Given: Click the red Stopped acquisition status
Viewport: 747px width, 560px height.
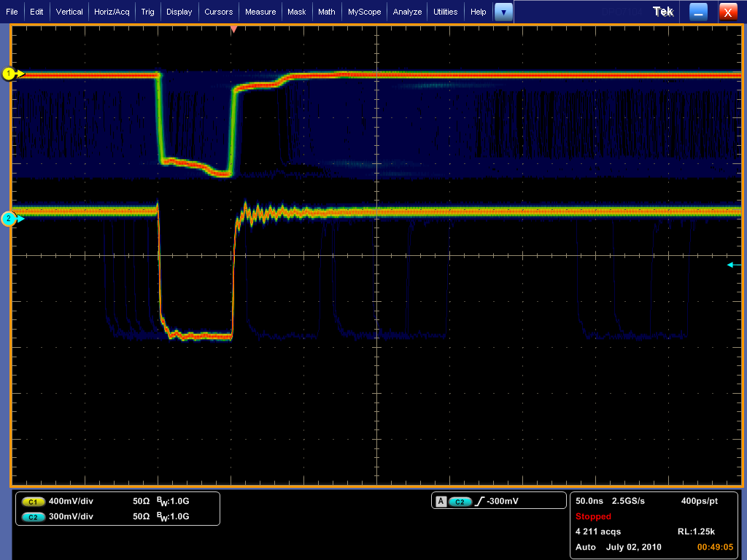Looking at the screenshot, I should (592, 516).
